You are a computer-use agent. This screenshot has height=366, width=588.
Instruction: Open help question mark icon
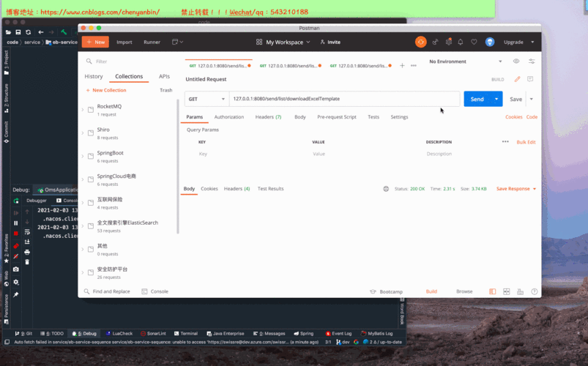click(535, 291)
